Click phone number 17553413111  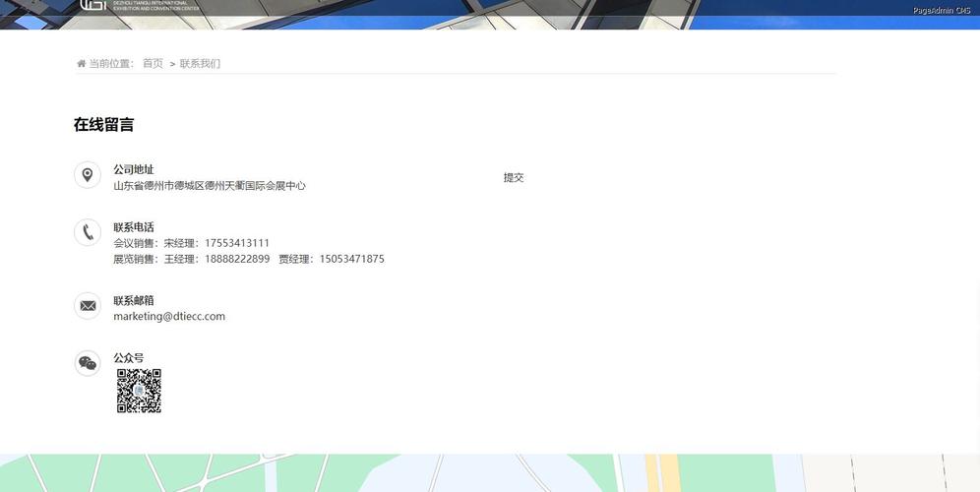(x=237, y=243)
